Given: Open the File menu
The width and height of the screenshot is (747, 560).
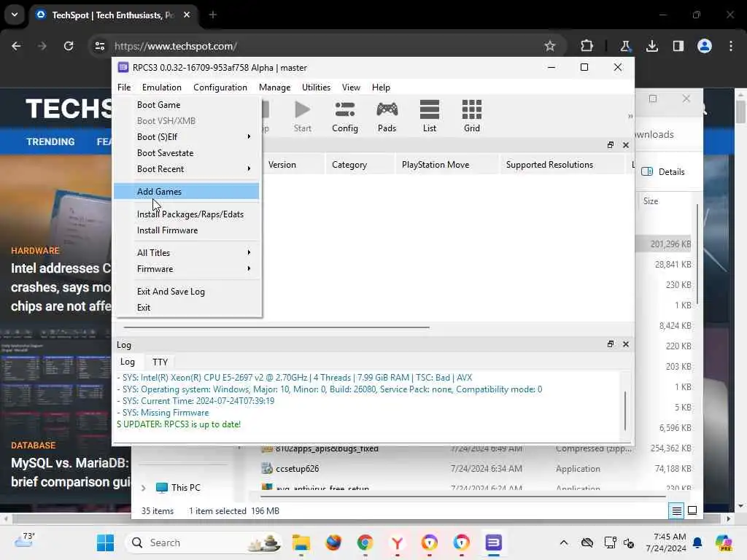Looking at the screenshot, I should 124,87.
